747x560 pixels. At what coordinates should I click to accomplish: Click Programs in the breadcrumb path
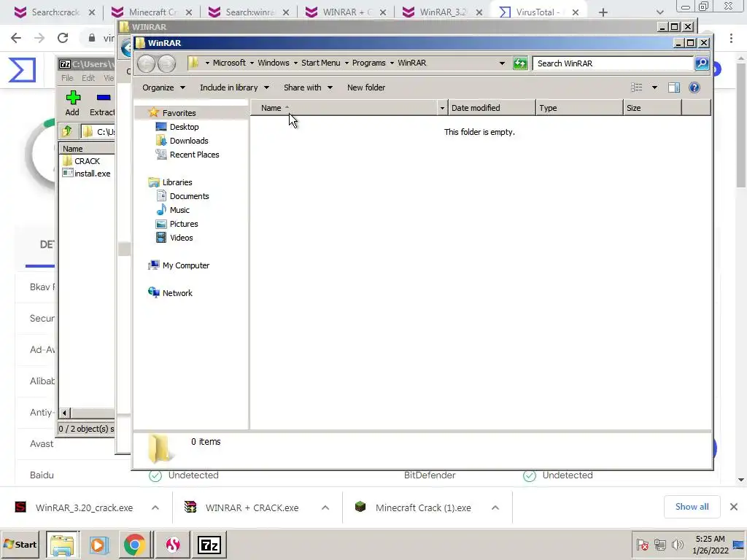[368, 63]
